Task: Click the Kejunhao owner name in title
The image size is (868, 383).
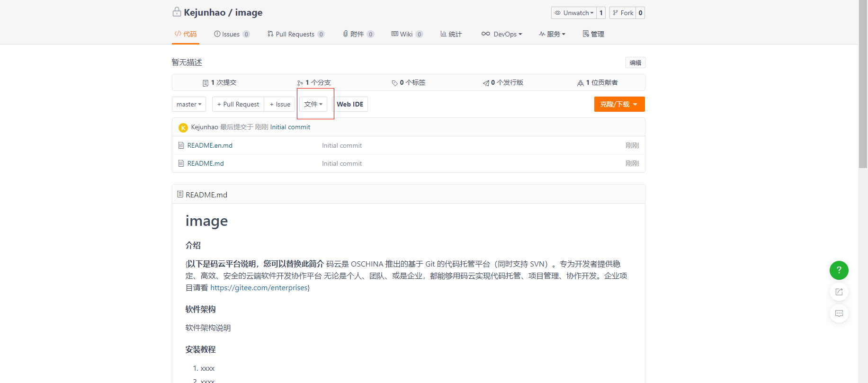Action: click(x=205, y=12)
